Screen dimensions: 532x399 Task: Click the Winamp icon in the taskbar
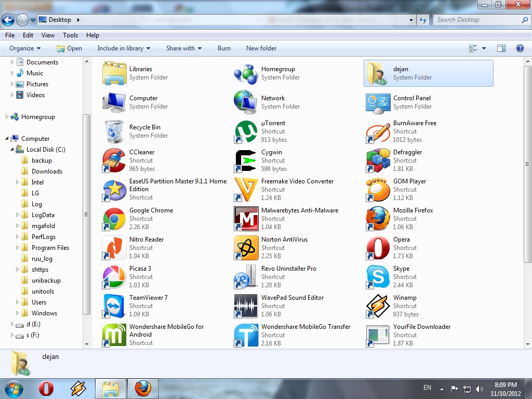78,388
